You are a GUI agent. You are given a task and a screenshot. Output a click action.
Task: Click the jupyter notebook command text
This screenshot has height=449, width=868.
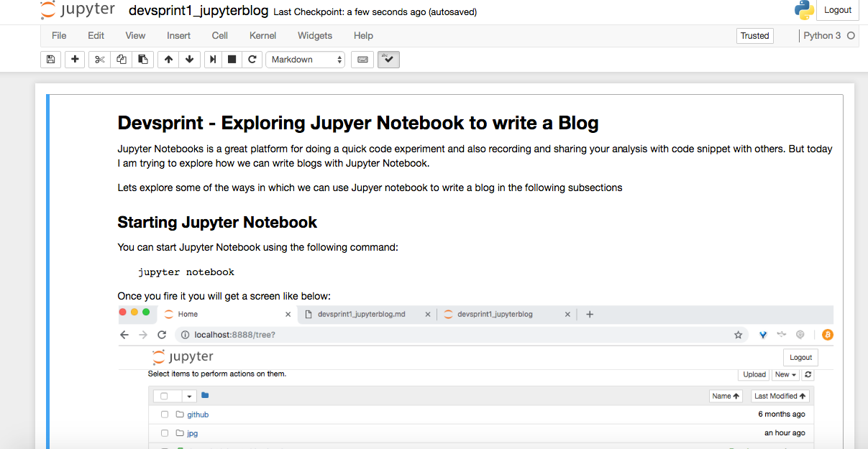(186, 272)
